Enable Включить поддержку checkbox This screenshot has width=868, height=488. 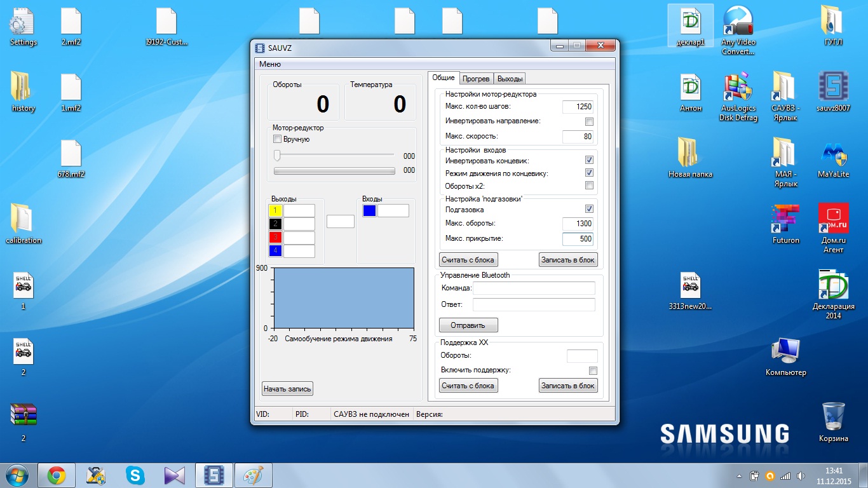[x=593, y=370]
